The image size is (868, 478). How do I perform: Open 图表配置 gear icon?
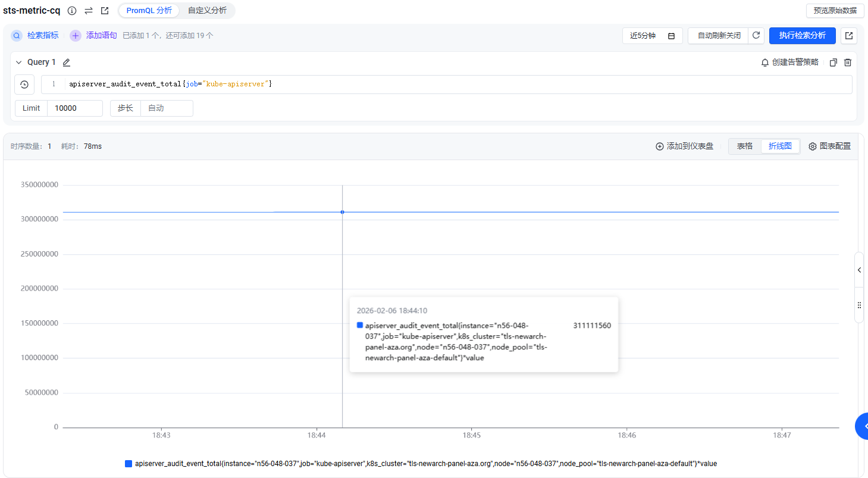click(x=813, y=146)
